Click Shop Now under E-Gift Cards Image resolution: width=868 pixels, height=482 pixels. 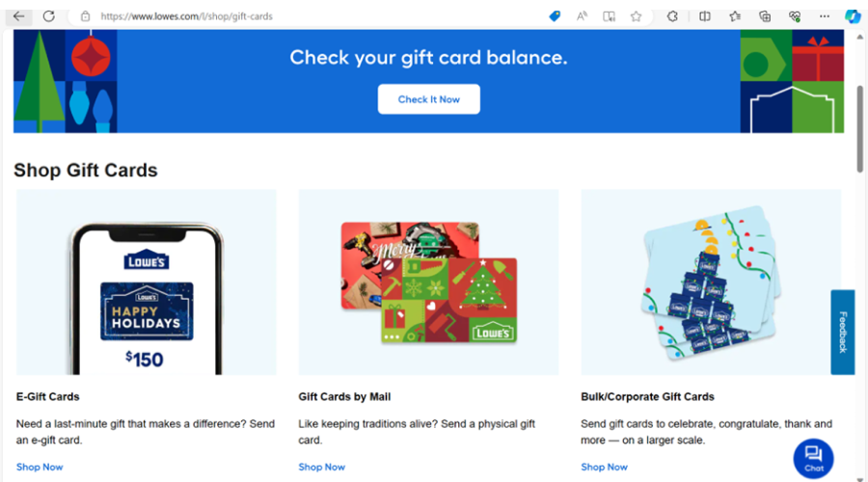40,467
